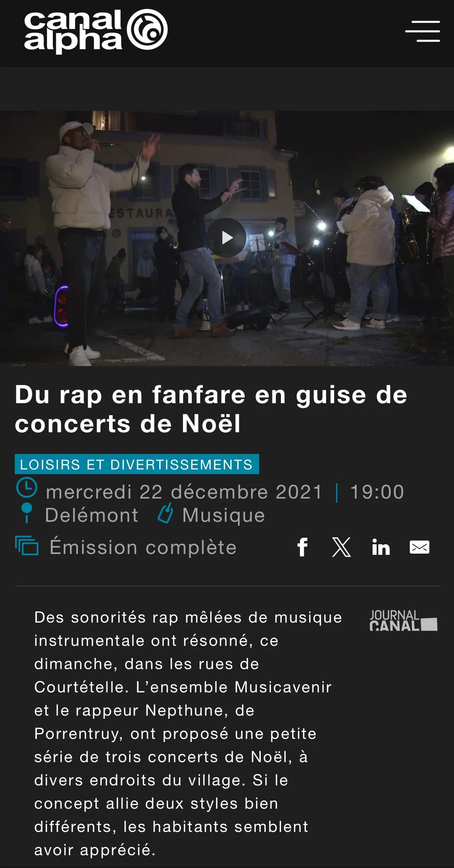
Task: Share the article on X
Action: pyautogui.click(x=341, y=547)
